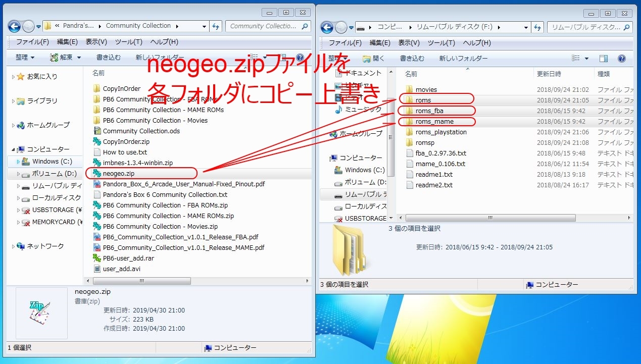Select PB6 Community Collection - MAME ROMs.zip
Image resolution: width=641 pixels, height=364 pixels.
click(168, 216)
